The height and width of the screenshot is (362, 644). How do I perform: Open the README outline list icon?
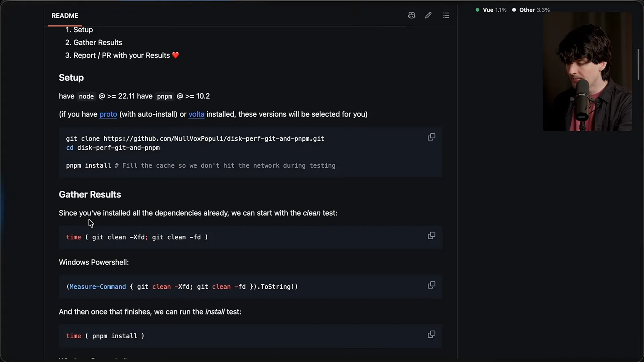446,15
